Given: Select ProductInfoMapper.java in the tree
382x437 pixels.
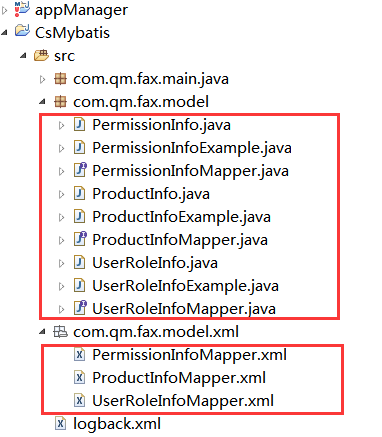Looking at the screenshot, I should pos(180,240).
